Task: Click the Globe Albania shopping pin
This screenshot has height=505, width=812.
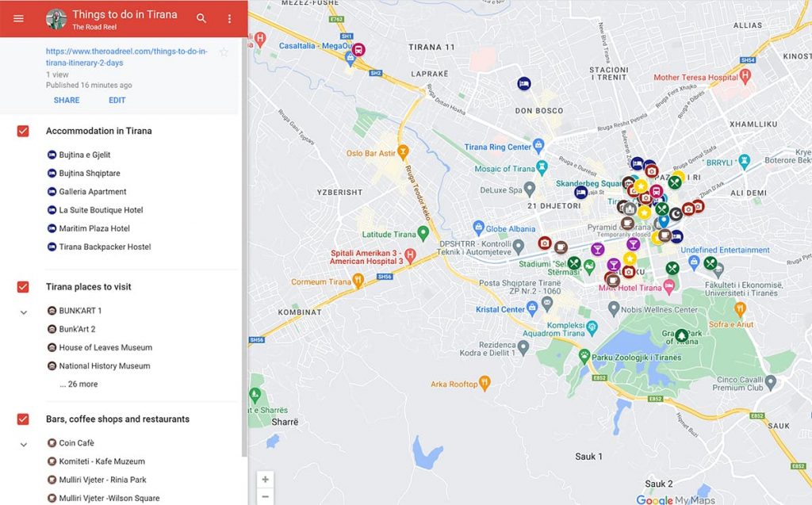Action: [478, 227]
